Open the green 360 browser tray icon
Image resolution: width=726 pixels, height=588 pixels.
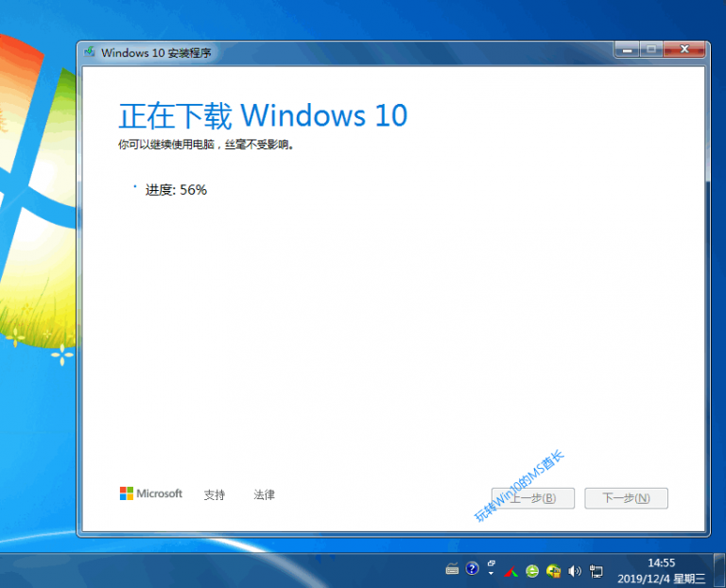[532, 571]
